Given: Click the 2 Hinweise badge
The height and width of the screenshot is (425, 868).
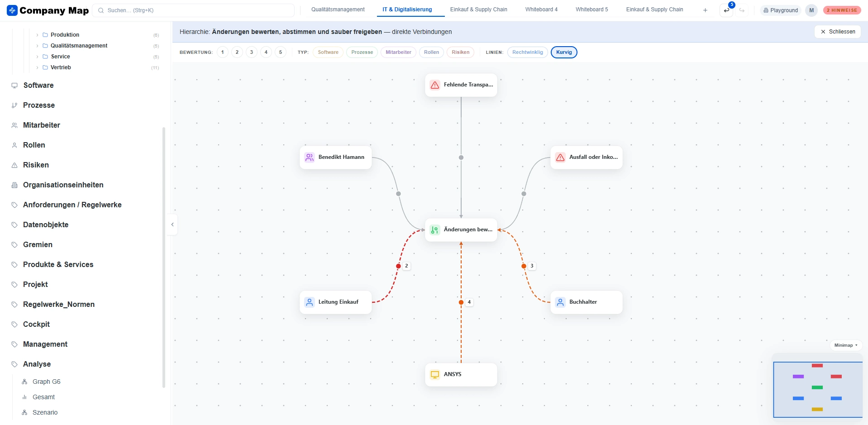Looking at the screenshot, I should [842, 10].
